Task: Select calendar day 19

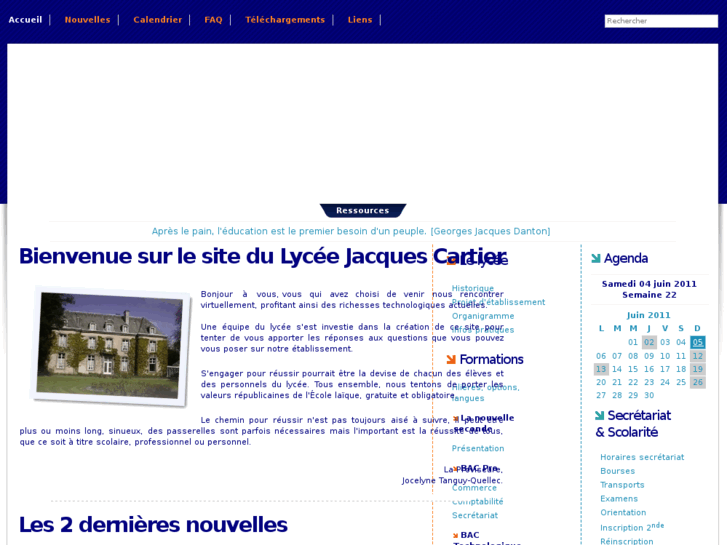Action: (698, 369)
